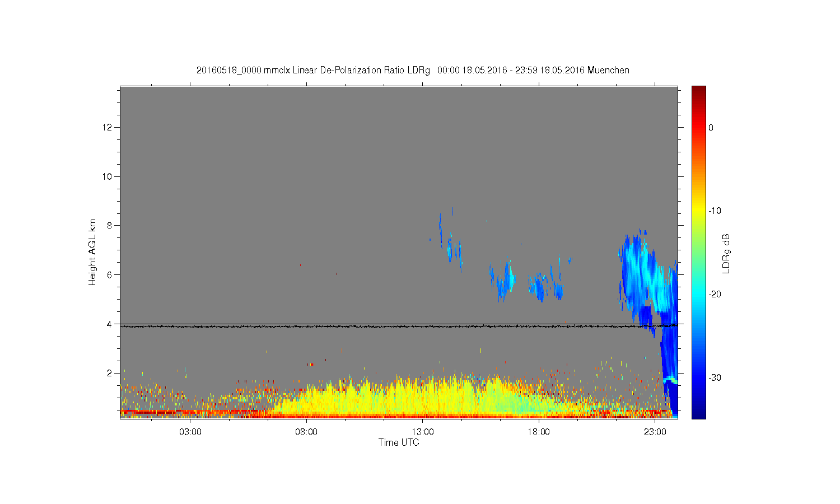
Task: Click the colorbar value label 0
Action: [711, 128]
